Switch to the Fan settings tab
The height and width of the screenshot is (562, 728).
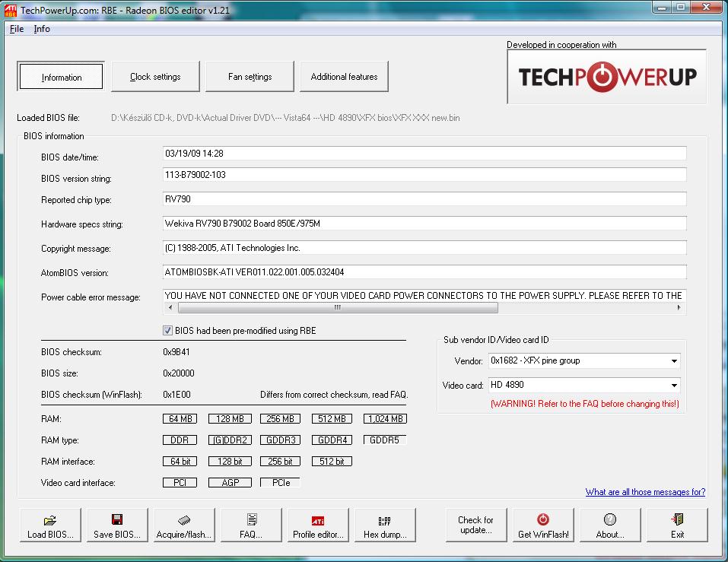[250, 77]
